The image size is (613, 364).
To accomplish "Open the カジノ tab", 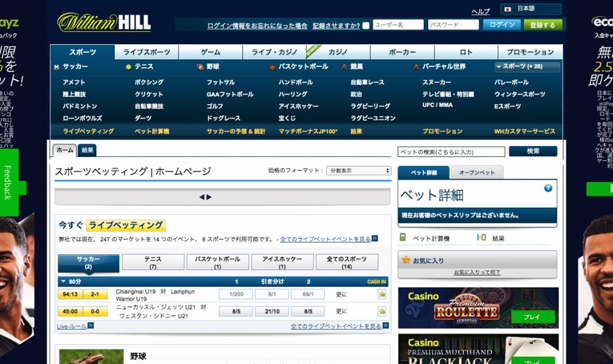I will point(338,52).
